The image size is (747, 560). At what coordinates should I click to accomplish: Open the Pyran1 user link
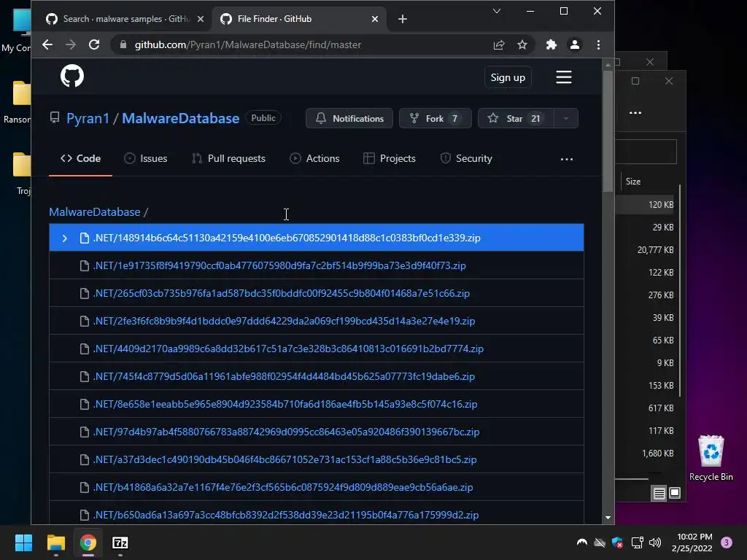tap(88, 119)
